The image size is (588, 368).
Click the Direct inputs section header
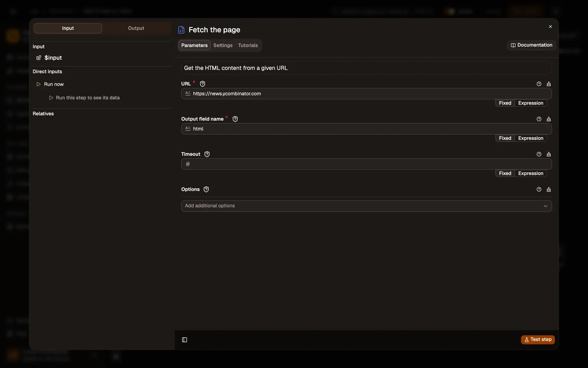click(47, 72)
